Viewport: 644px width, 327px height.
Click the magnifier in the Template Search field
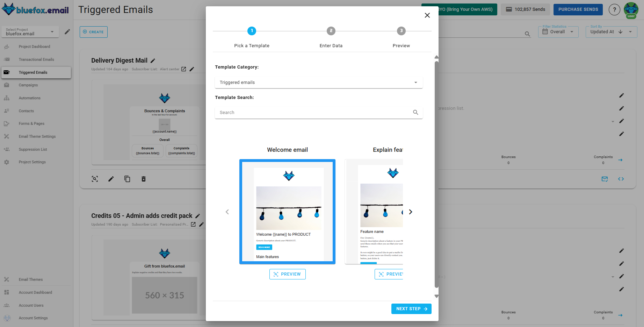coord(415,112)
